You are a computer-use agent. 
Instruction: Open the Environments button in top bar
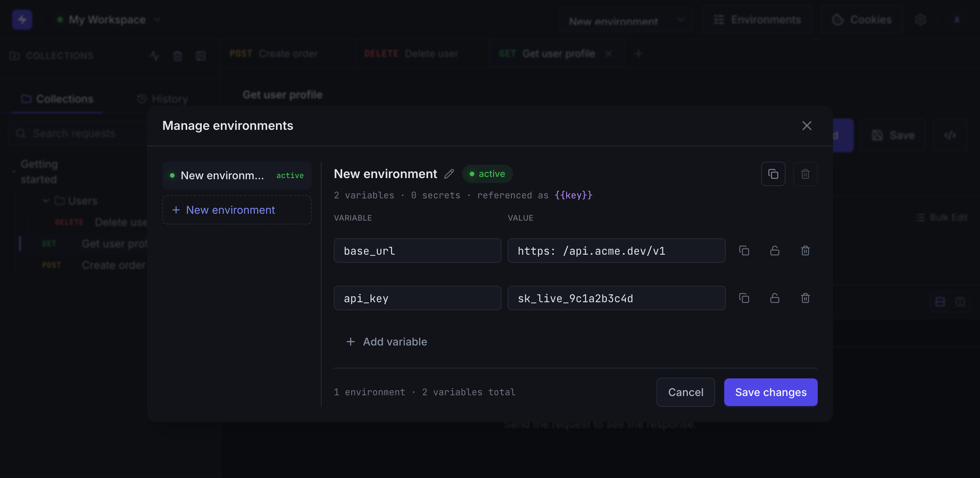(x=757, y=20)
